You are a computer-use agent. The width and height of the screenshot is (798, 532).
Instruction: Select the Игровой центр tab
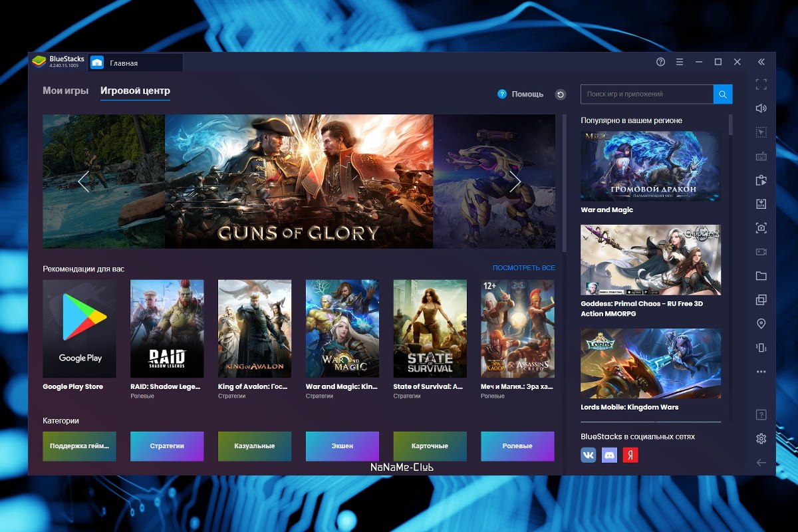click(135, 91)
